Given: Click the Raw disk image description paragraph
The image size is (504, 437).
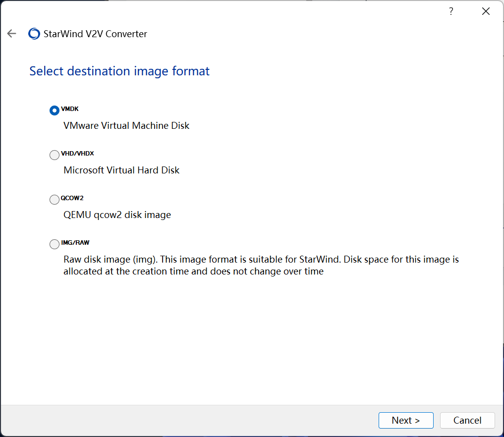Looking at the screenshot, I should [x=261, y=266].
